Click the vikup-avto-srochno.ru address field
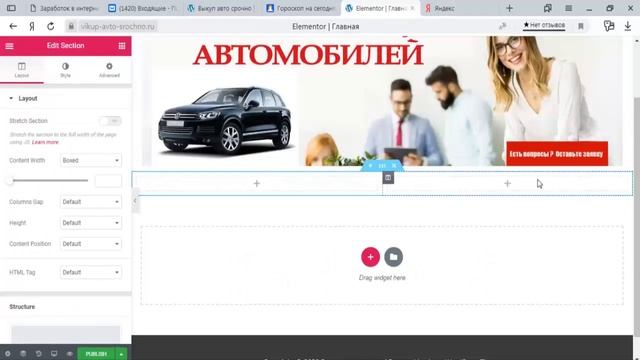This screenshot has width=640, height=360. 118,27
